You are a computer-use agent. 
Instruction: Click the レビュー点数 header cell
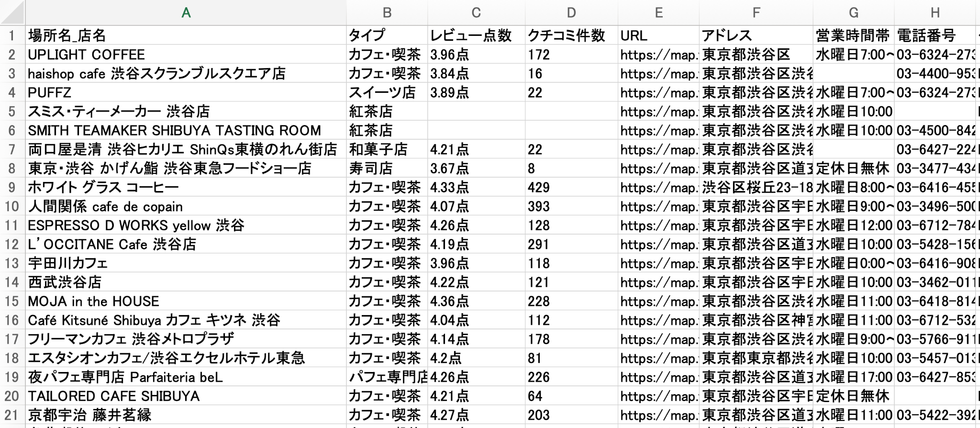tap(476, 35)
